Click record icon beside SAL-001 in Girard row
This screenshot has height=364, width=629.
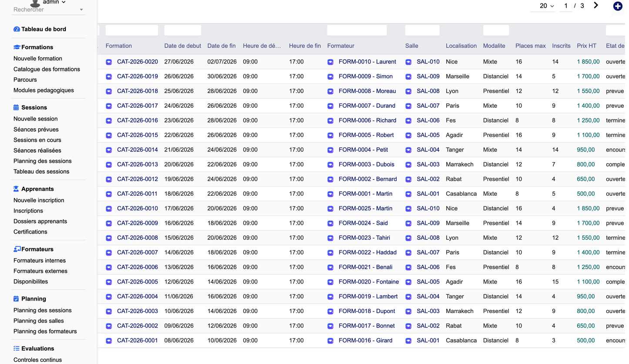point(408,341)
